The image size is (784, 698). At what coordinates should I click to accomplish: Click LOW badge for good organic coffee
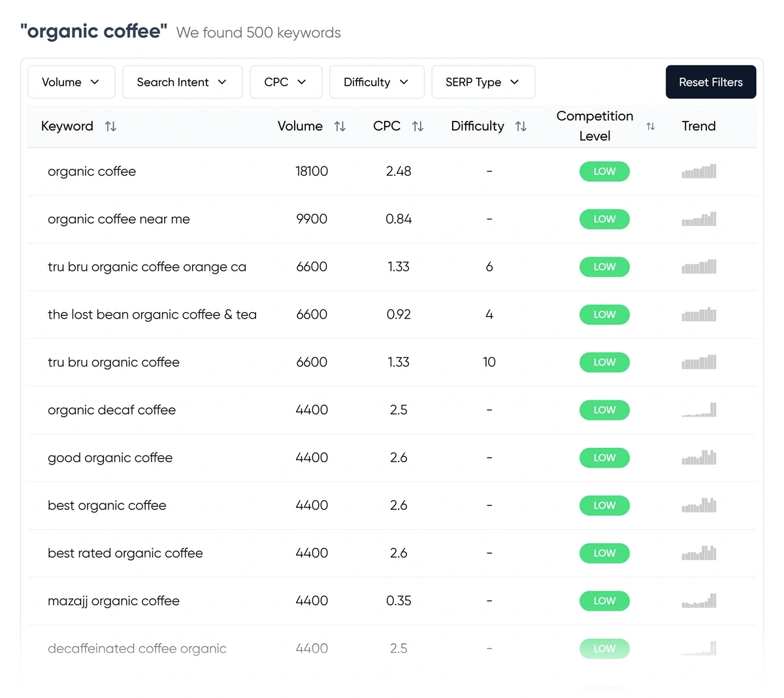604,458
